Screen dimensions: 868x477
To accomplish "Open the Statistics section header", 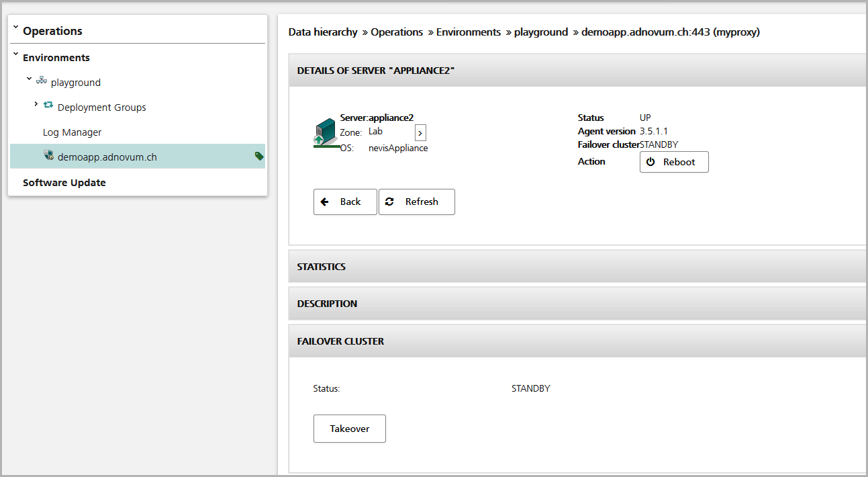I will (577, 267).
